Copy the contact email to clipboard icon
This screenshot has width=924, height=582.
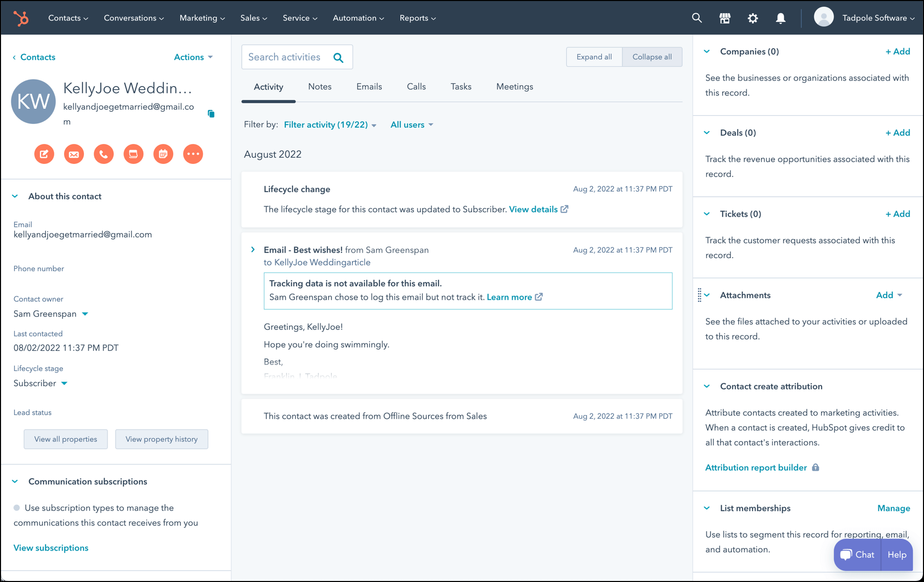[211, 114]
